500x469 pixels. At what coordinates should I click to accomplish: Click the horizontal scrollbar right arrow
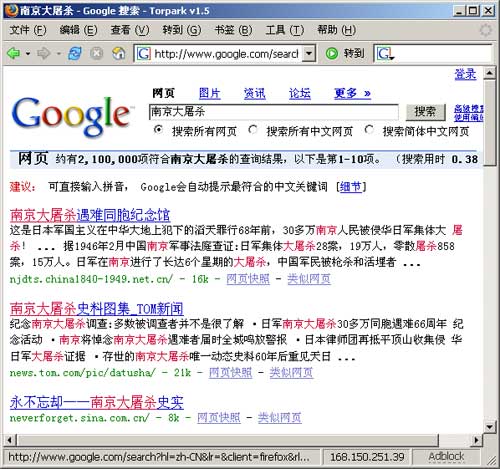click(476, 440)
